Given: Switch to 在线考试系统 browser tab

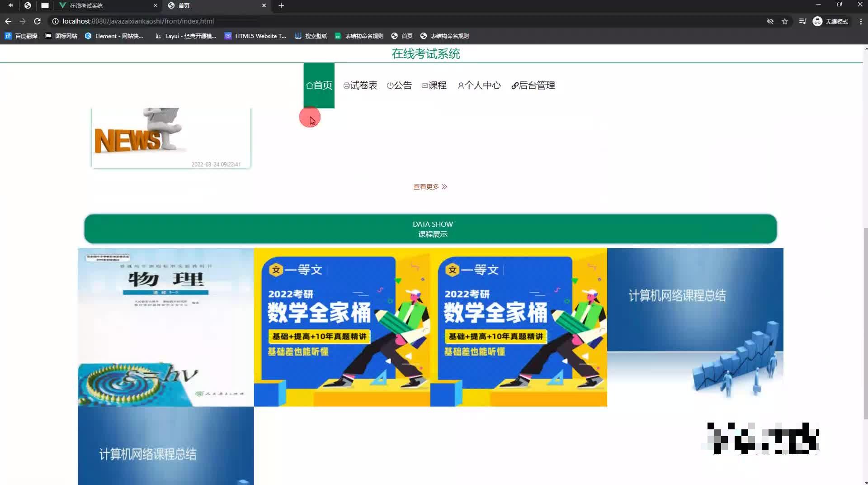Looking at the screenshot, I should pos(108,5).
